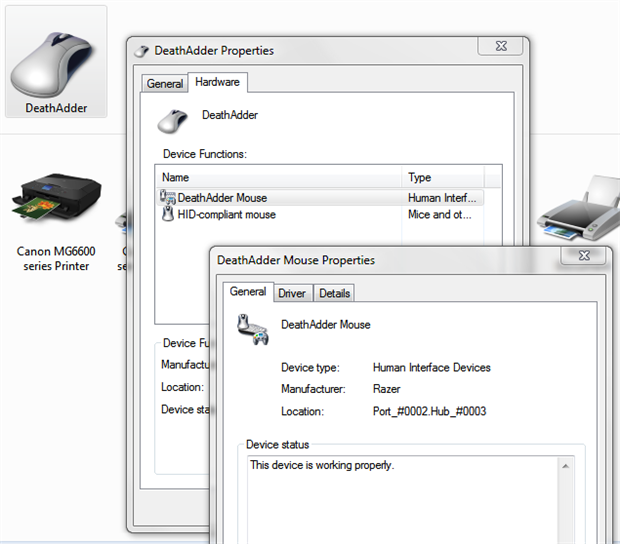The image size is (620, 544).
Task: Switch to General tab in DeathAdder Properties
Action: pyautogui.click(x=164, y=83)
